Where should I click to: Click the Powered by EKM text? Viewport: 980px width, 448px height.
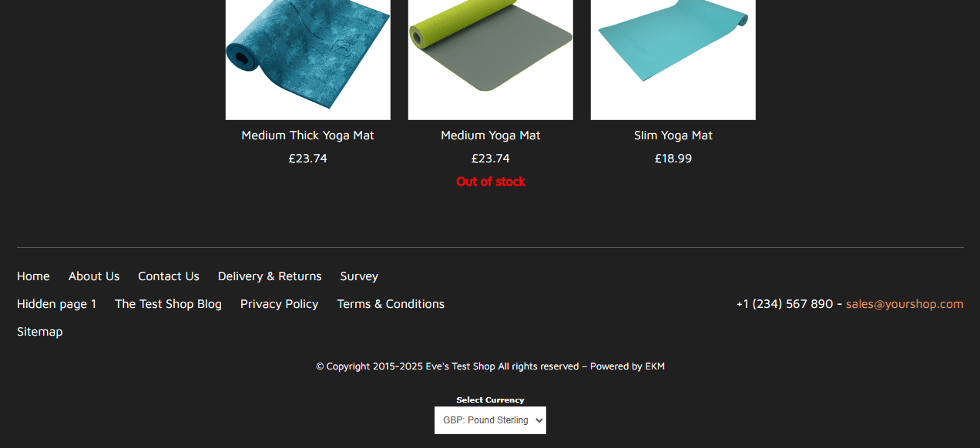627,366
